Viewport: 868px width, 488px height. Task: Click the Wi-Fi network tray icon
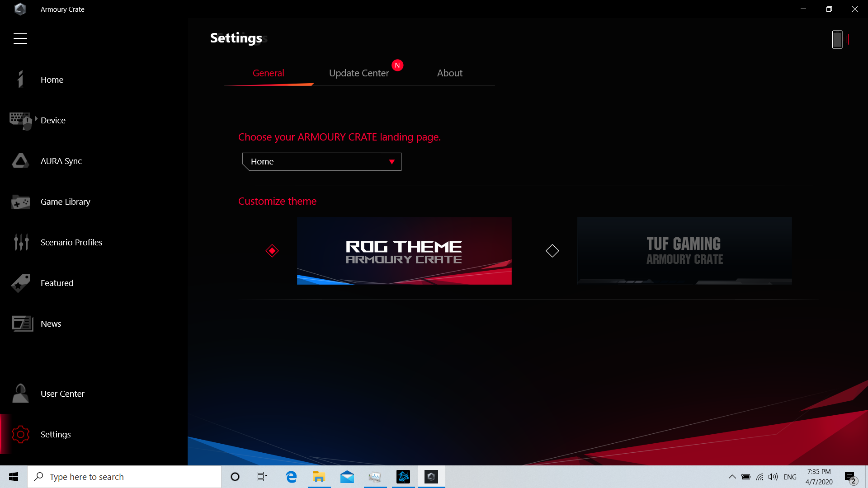tap(760, 477)
